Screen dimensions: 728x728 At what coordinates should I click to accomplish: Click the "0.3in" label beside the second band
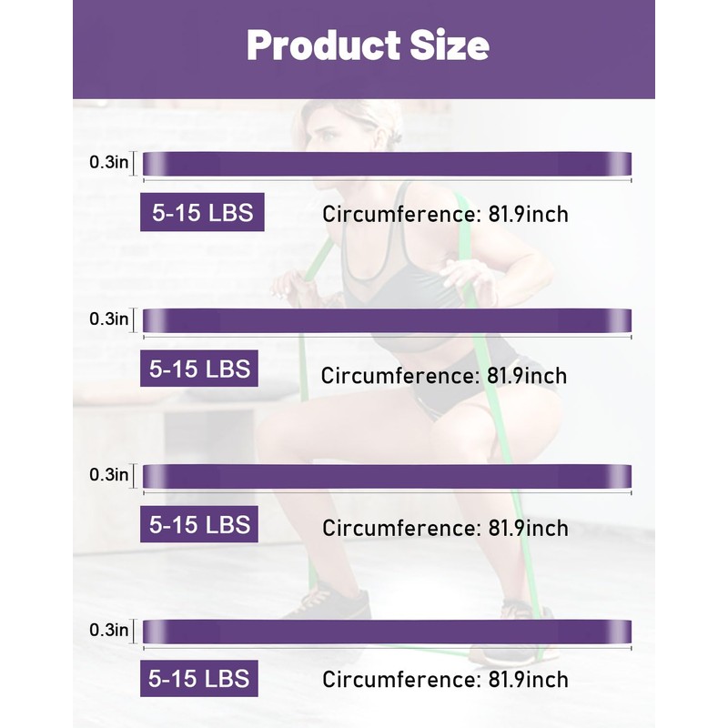tap(108, 319)
